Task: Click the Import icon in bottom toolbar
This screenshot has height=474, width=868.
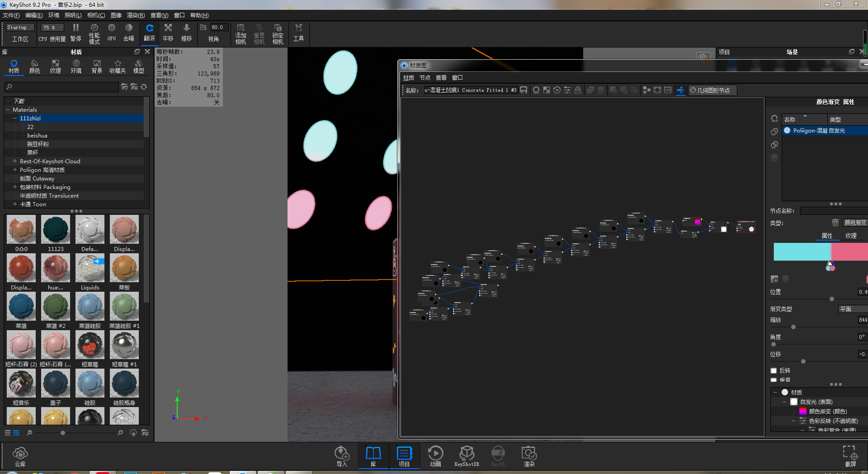Action: point(342,456)
